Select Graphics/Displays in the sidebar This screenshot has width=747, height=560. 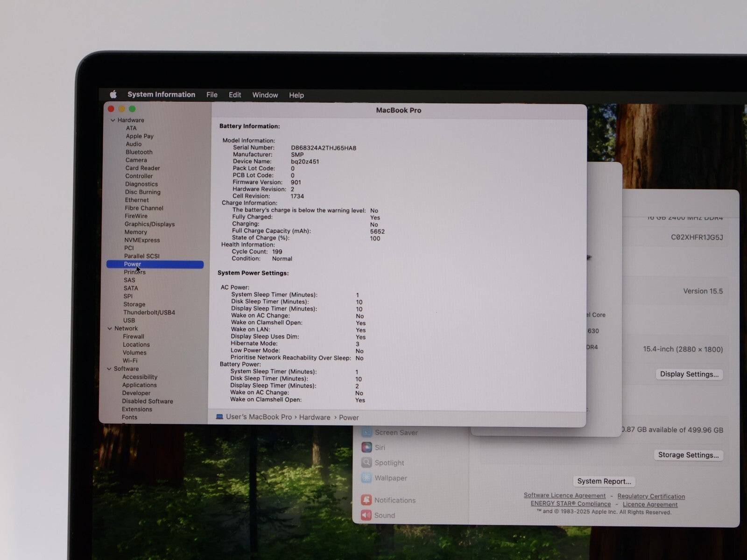(x=149, y=224)
